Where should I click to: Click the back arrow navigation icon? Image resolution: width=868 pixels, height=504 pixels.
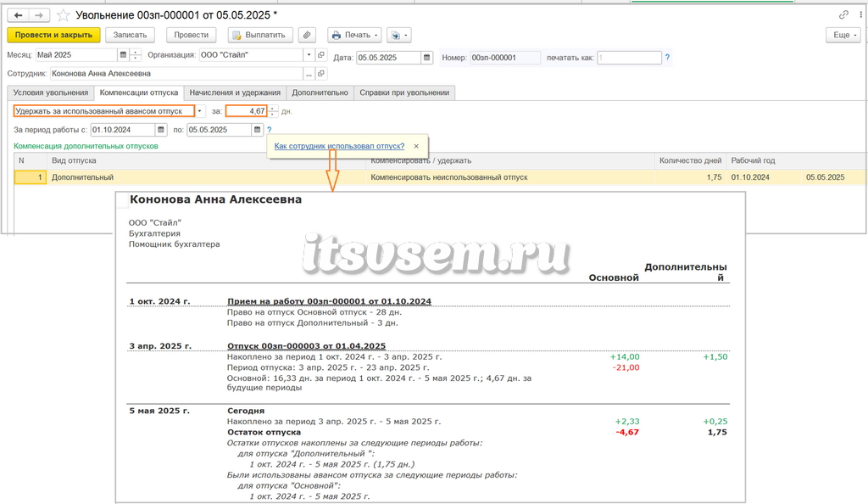click(x=19, y=15)
